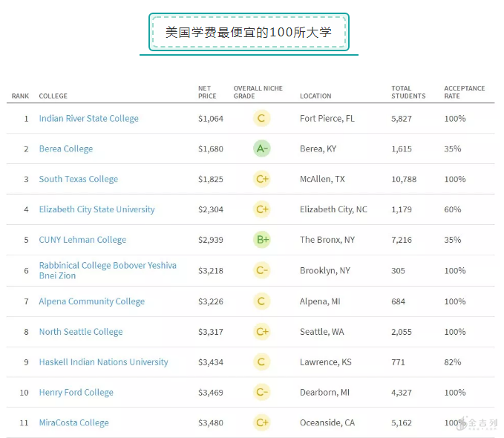This screenshot has width=504, height=438.
Task: Open the Berea College link
Action: coord(66,149)
